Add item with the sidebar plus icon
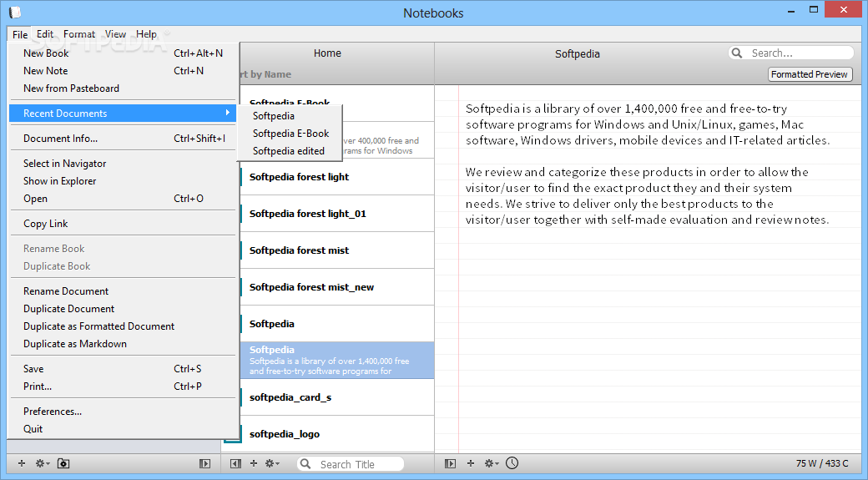This screenshot has height=480, width=868. [22, 463]
